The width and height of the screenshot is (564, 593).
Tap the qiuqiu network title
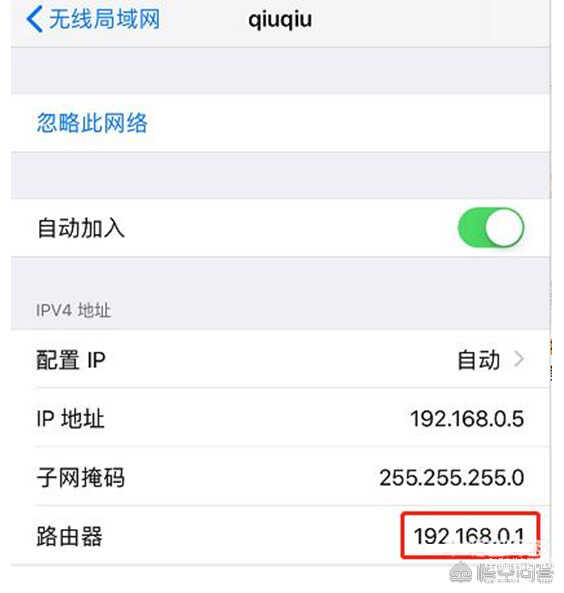[280, 20]
